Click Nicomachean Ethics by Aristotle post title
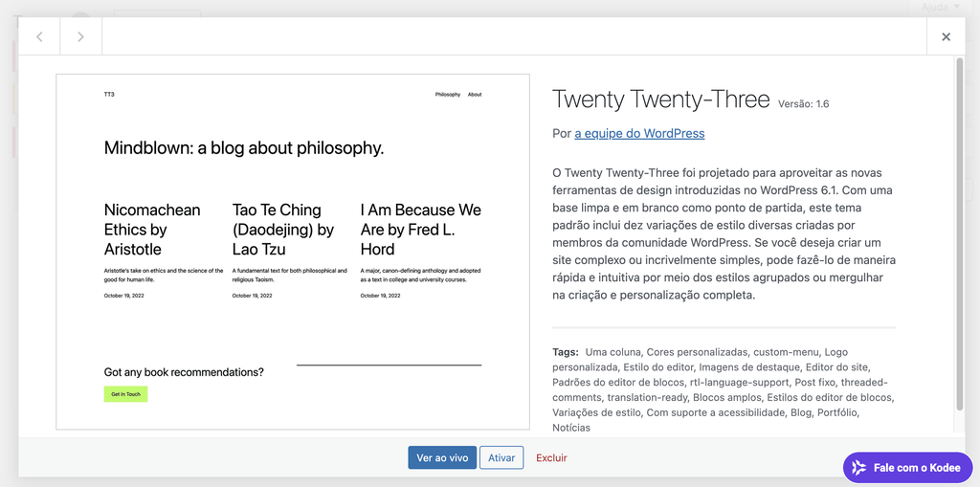980x487 pixels. (152, 230)
